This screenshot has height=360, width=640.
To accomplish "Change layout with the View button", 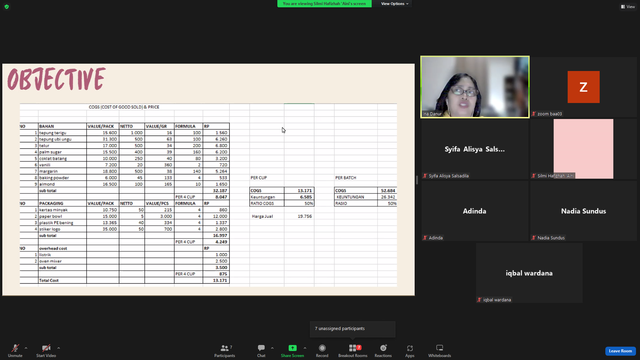I will 628,7.
